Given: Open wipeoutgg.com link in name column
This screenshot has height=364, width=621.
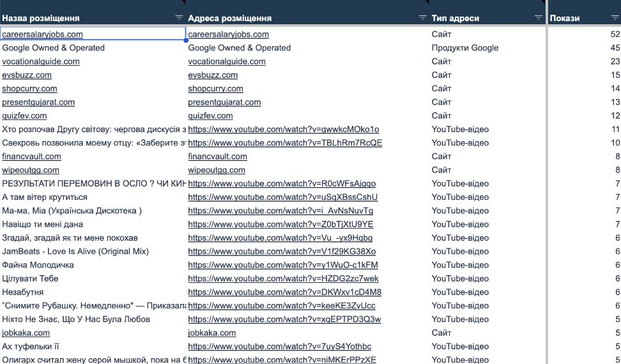Looking at the screenshot, I should point(31,170).
